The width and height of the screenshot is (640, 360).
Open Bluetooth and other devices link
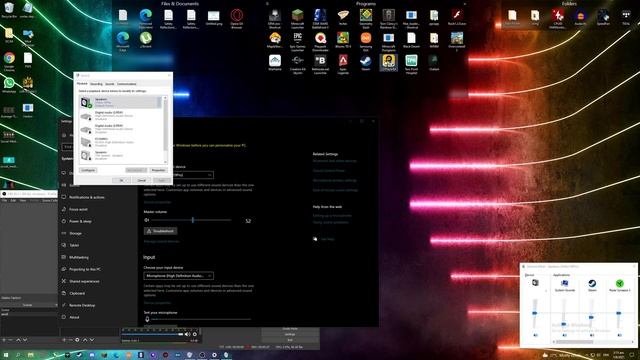click(x=335, y=161)
